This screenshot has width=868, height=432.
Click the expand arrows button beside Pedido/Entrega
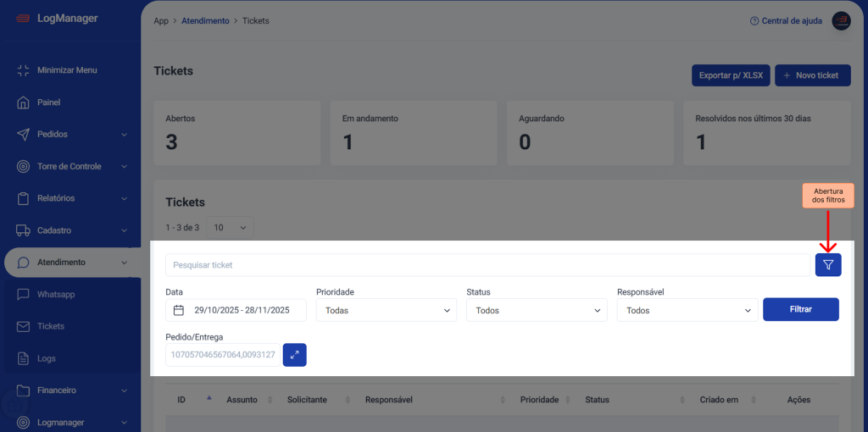pyautogui.click(x=294, y=355)
